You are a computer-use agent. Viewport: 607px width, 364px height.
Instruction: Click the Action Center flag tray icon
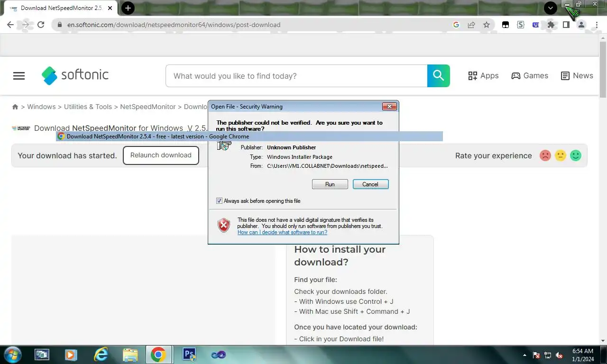(536, 355)
